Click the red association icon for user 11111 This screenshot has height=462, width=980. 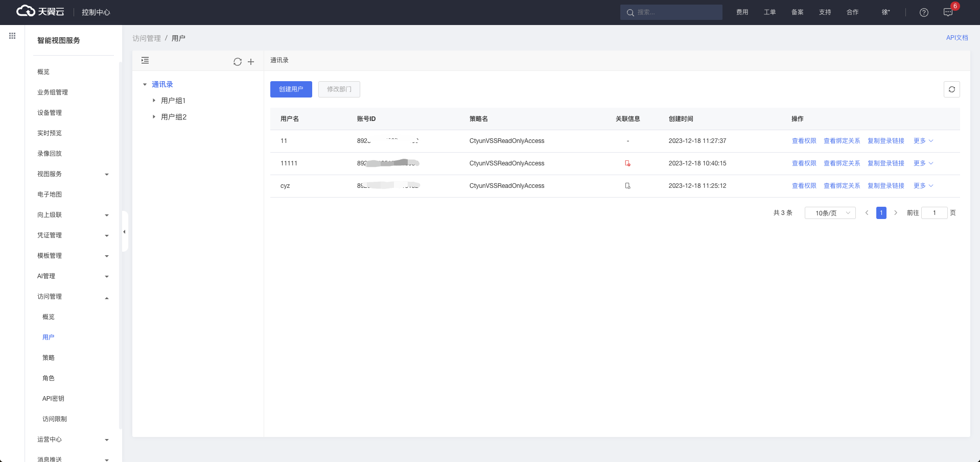pyautogui.click(x=627, y=163)
